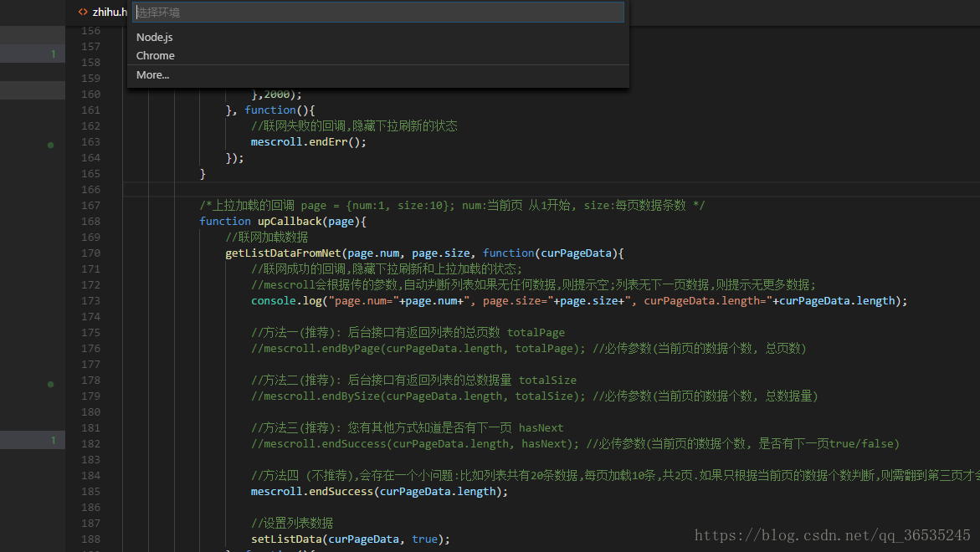The width and height of the screenshot is (980, 552).
Task: Click the HTML file icon on zhihu tab
Action: pyautogui.click(x=83, y=12)
